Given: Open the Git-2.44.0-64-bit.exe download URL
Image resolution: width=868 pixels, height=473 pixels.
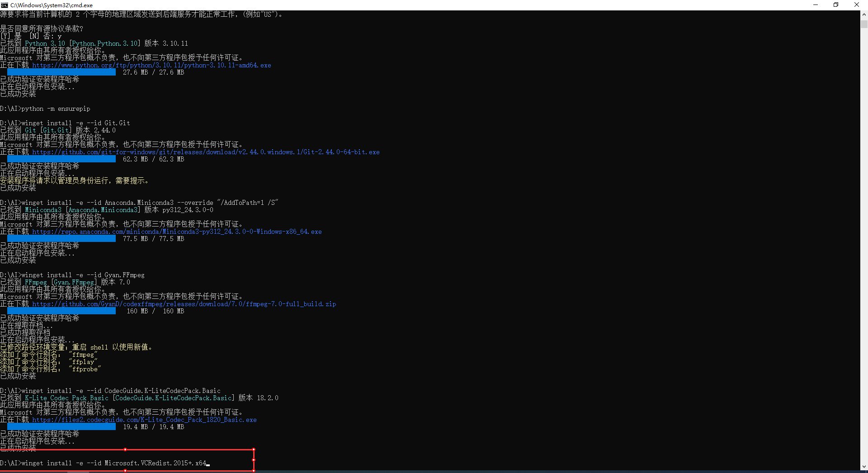Looking at the screenshot, I should (206, 152).
